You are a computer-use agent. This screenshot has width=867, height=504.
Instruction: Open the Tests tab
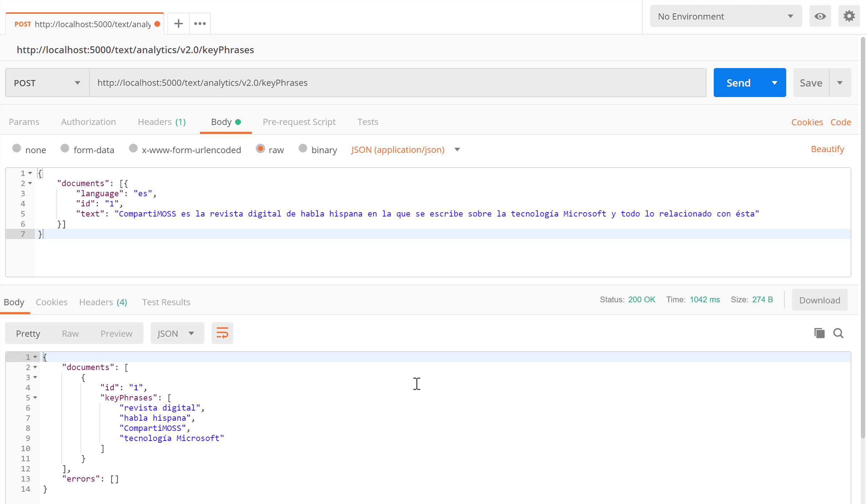(x=368, y=122)
